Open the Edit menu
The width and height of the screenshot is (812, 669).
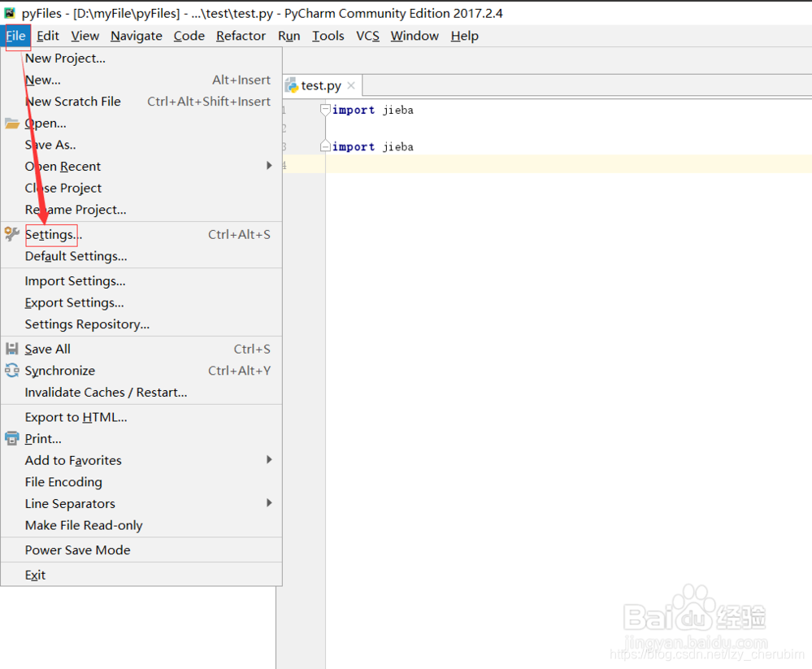48,36
